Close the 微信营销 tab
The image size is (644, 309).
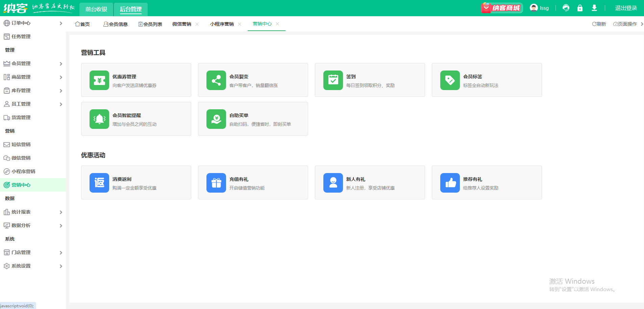click(197, 24)
